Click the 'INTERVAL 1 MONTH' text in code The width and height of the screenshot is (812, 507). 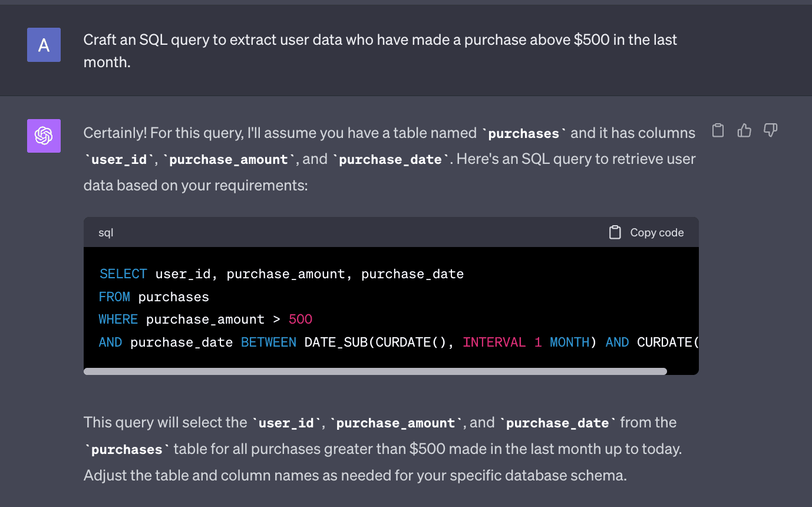[526, 342]
